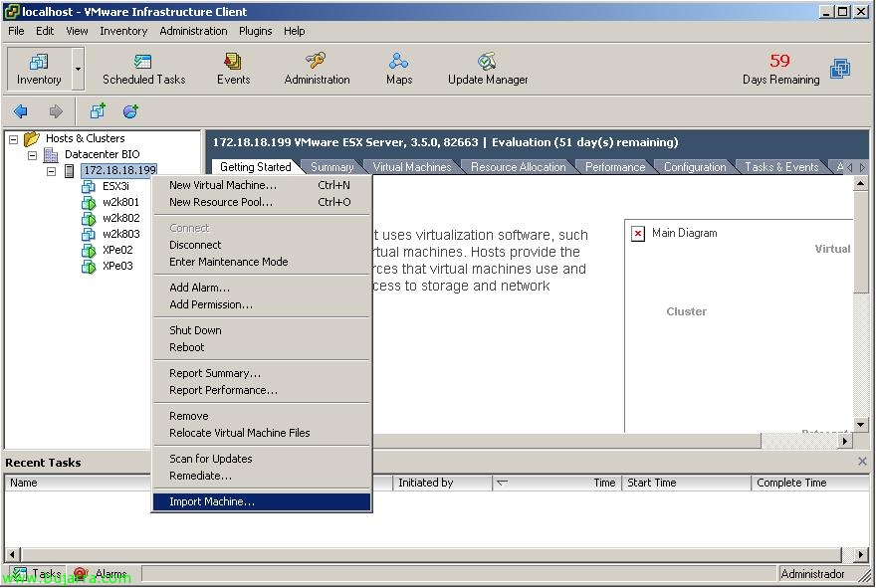
Task: Open the Inventory menu in the menu bar
Action: point(123,31)
